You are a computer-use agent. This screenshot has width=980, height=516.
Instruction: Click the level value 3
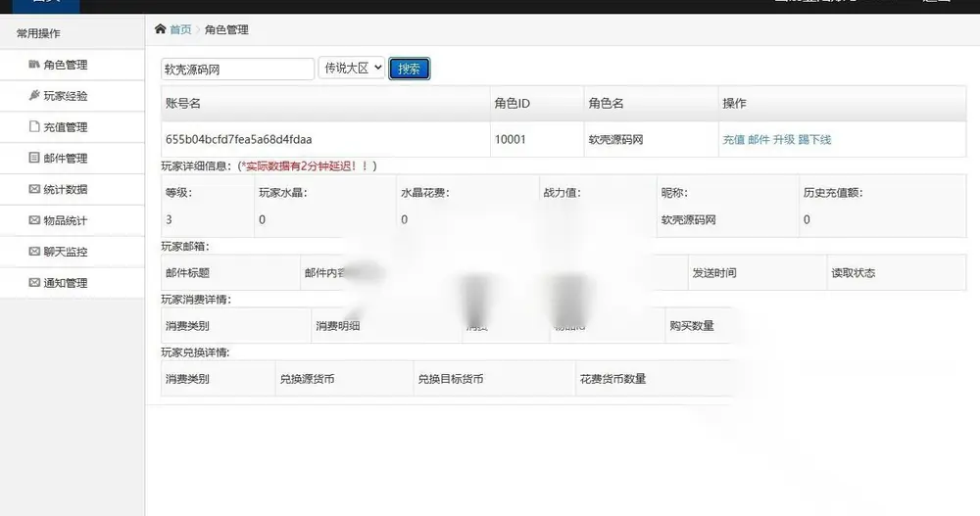pos(169,219)
